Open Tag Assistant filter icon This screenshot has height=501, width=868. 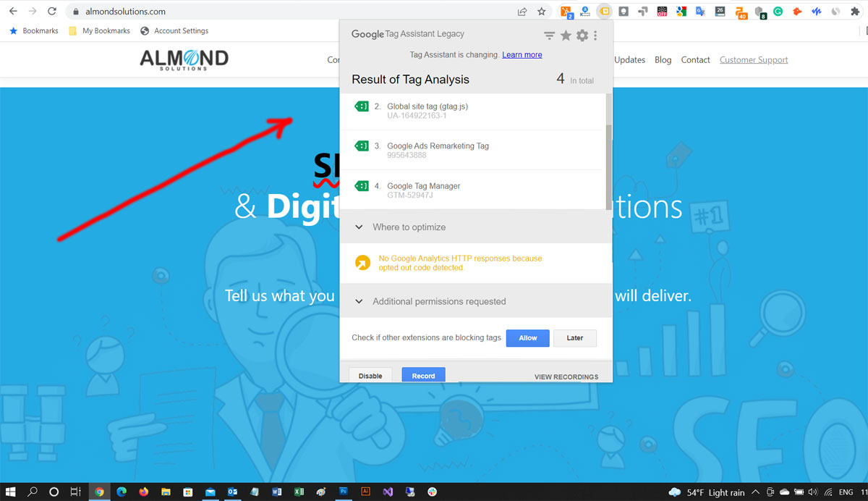click(550, 35)
